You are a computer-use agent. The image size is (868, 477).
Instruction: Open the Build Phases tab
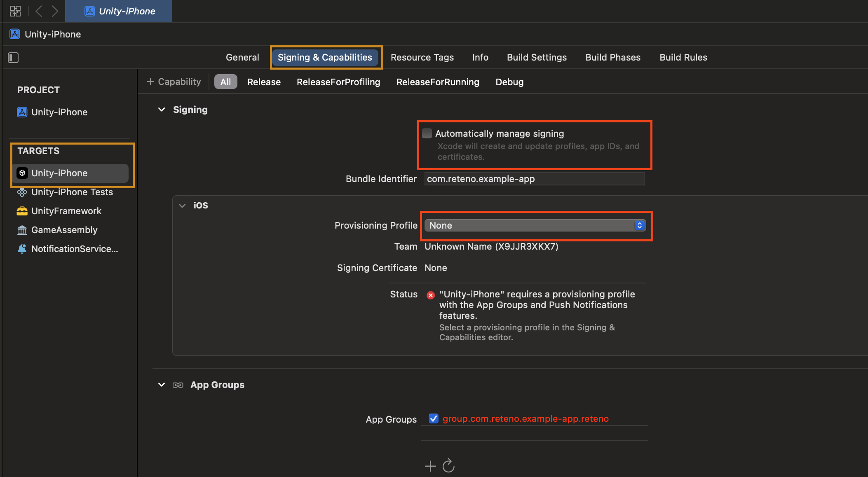613,57
